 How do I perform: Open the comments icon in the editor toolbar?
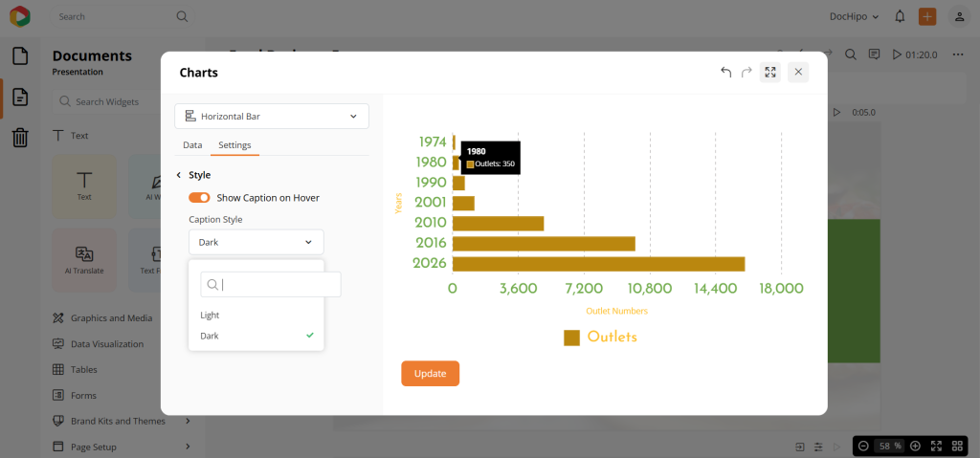pyautogui.click(x=875, y=55)
